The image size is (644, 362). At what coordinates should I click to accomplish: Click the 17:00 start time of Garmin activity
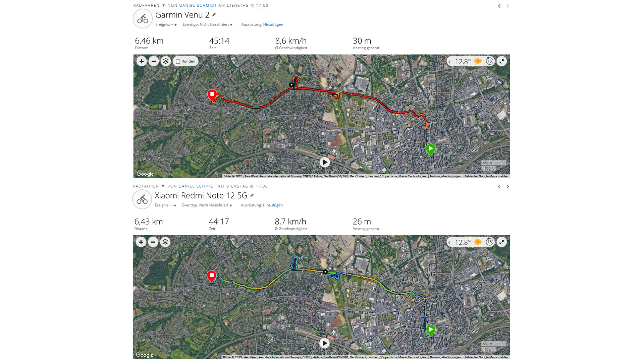tap(262, 6)
